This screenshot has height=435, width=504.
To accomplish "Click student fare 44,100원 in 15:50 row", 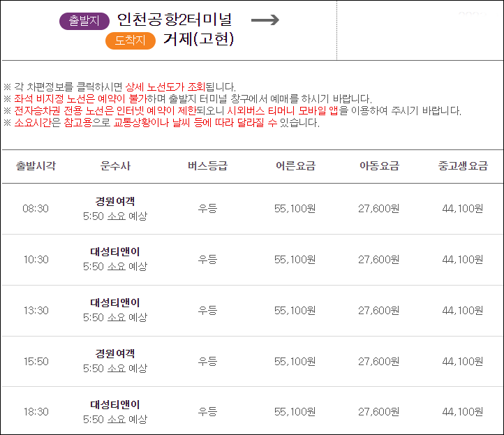I will pyautogui.click(x=463, y=362).
